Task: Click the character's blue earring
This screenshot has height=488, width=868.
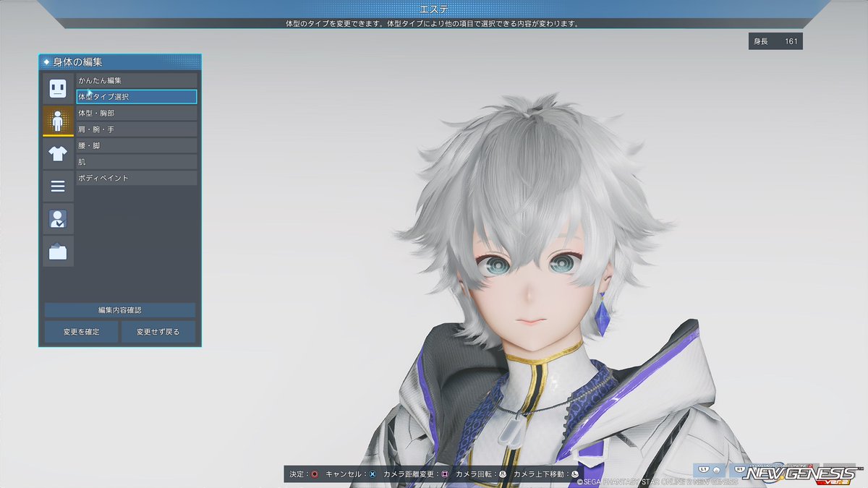Action: tap(601, 317)
